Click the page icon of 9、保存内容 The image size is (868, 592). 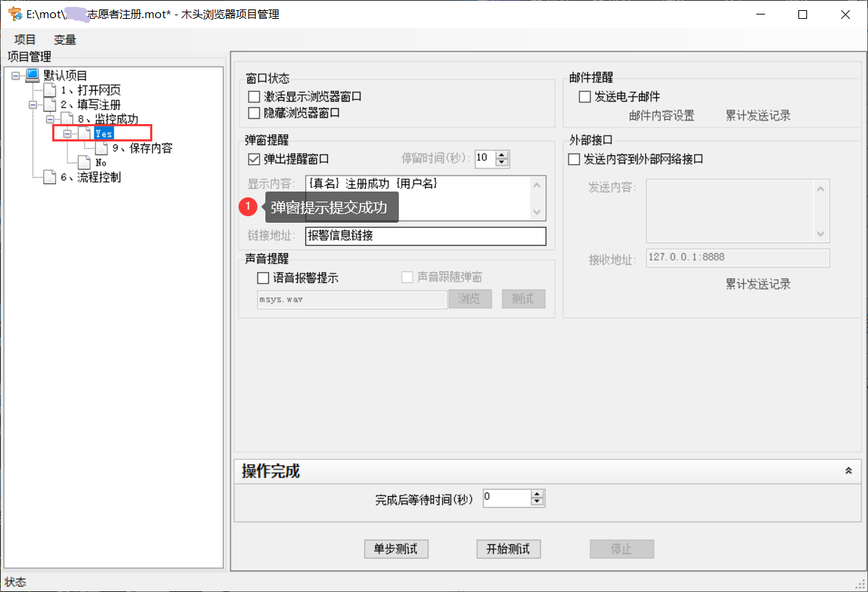(x=102, y=148)
